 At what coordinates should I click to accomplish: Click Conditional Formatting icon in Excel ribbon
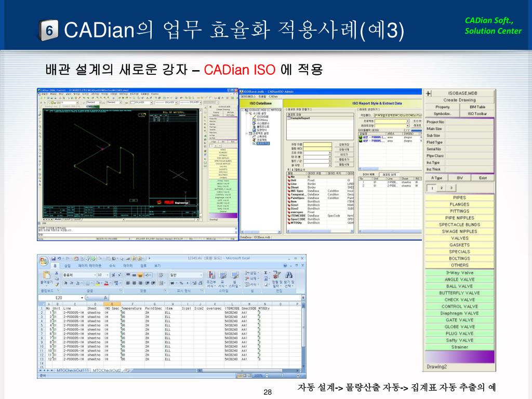pyautogui.click(x=211, y=275)
